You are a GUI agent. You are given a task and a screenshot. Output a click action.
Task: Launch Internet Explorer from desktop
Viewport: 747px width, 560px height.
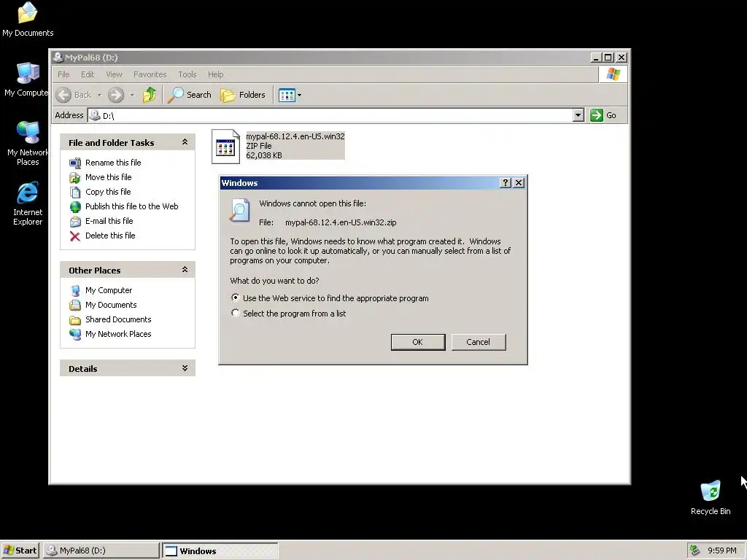coord(28,203)
